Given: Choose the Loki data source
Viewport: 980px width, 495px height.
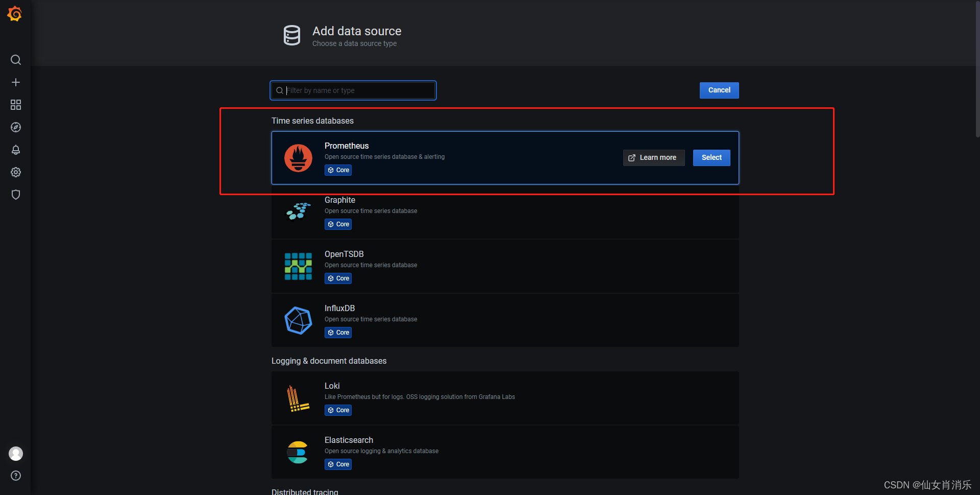Looking at the screenshot, I should 505,398.
